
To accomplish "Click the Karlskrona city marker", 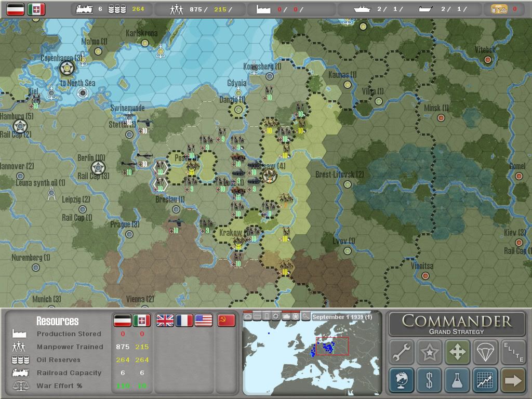I will (145, 43).
